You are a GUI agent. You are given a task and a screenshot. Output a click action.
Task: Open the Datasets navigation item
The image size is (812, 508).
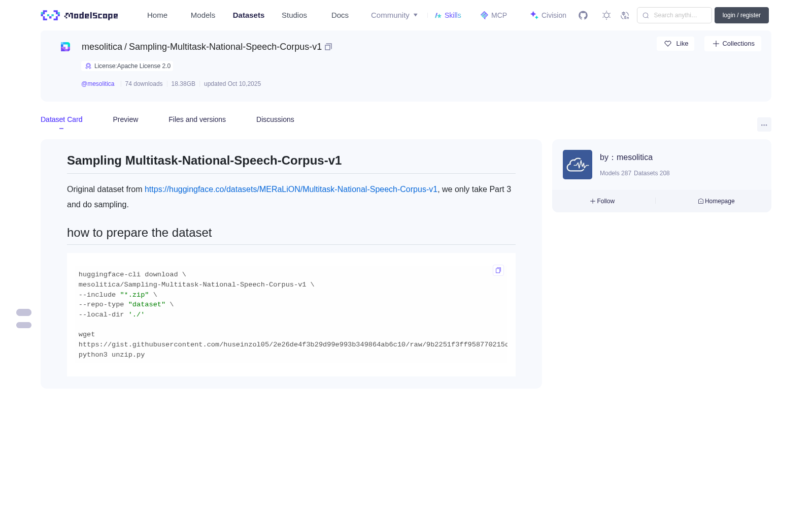(249, 15)
